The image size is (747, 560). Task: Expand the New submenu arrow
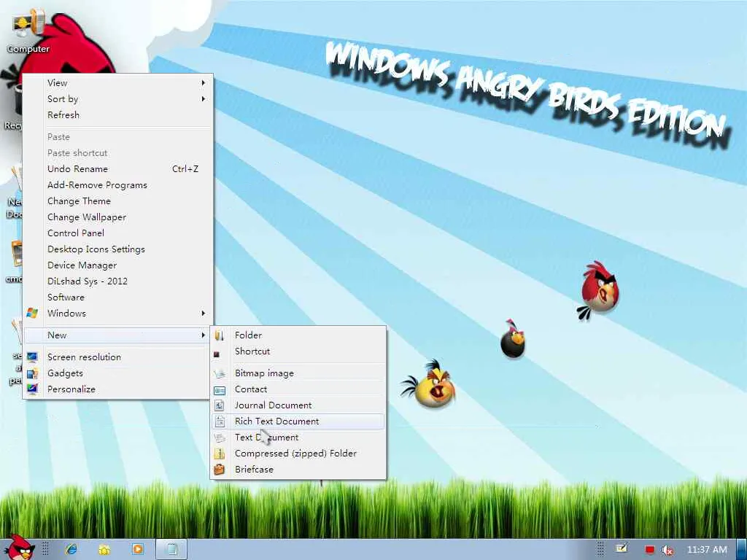pos(204,335)
